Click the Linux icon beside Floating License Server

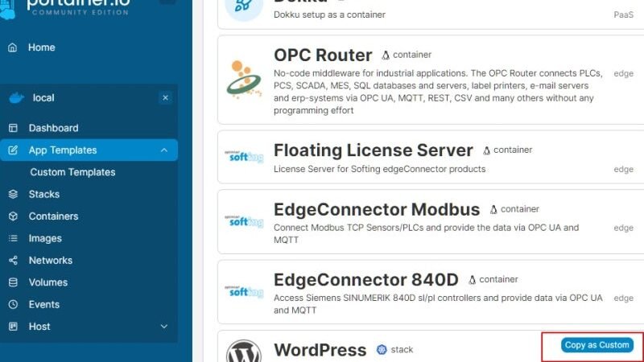pos(486,150)
